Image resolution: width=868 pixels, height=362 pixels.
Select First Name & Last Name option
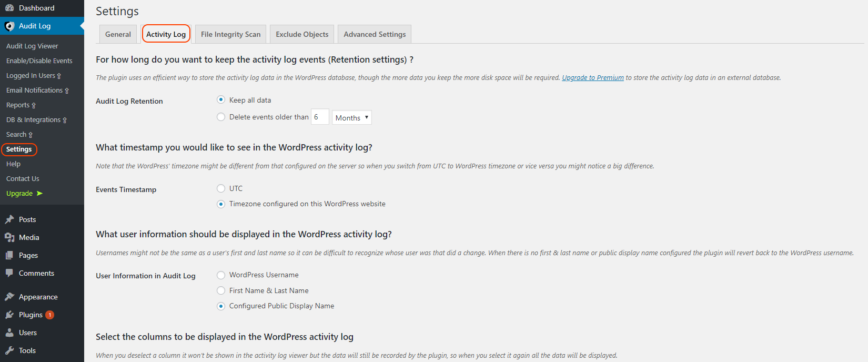(x=221, y=290)
